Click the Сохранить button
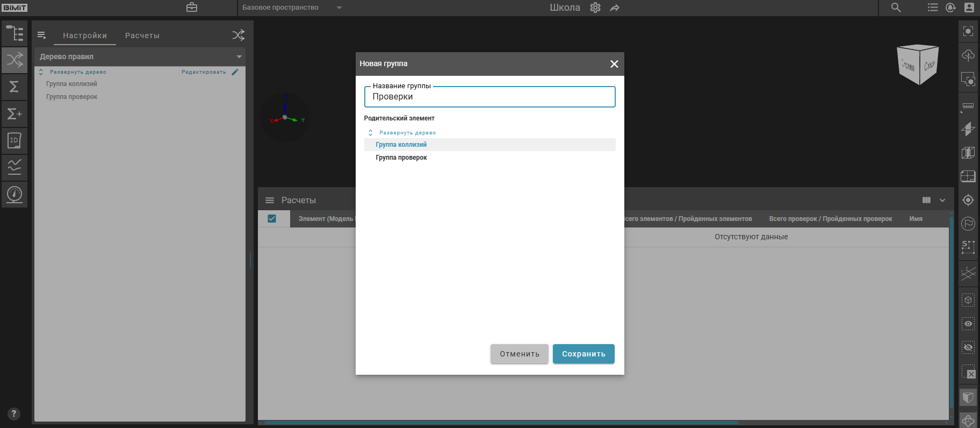The width and height of the screenshot is (980, 428). (583, 354)
